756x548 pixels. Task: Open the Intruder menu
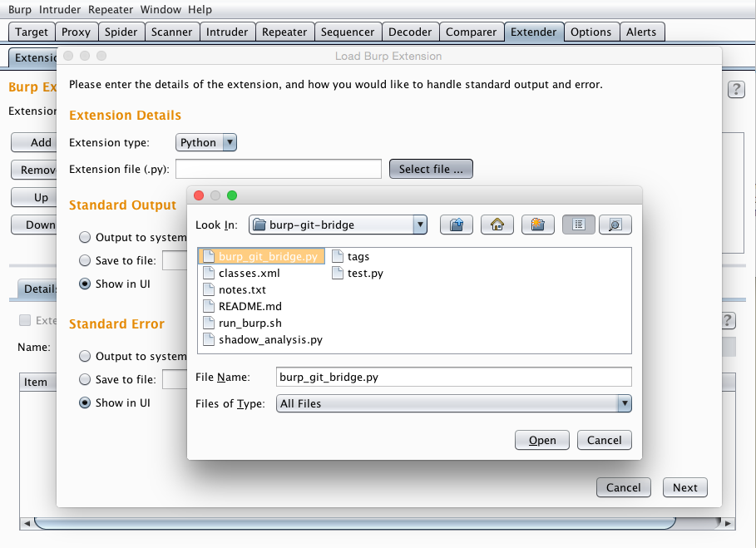point(60,9)
